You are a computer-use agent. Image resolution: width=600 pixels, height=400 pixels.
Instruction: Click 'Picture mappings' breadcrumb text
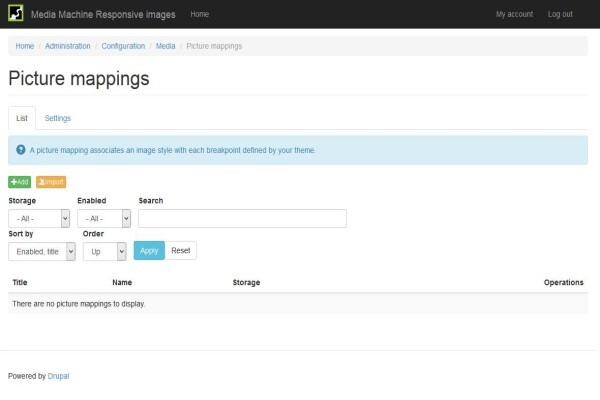[x=214, y=46]
